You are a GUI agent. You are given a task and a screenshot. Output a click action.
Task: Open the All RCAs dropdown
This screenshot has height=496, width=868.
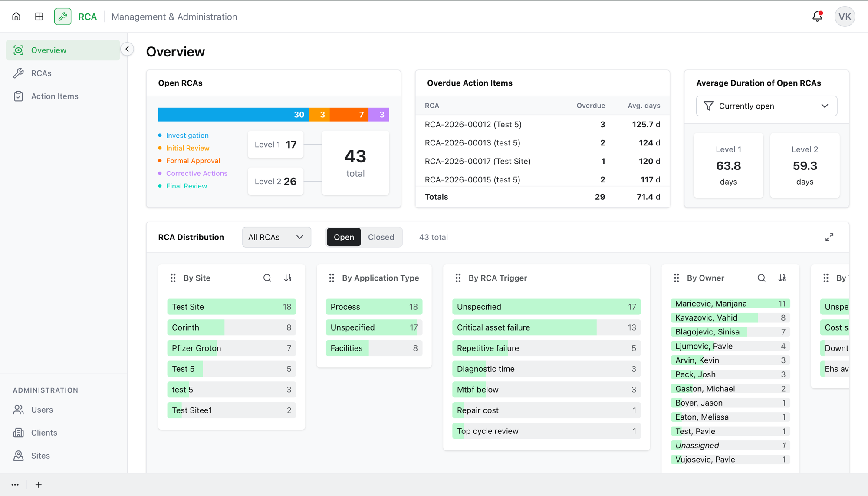[276, 237]
